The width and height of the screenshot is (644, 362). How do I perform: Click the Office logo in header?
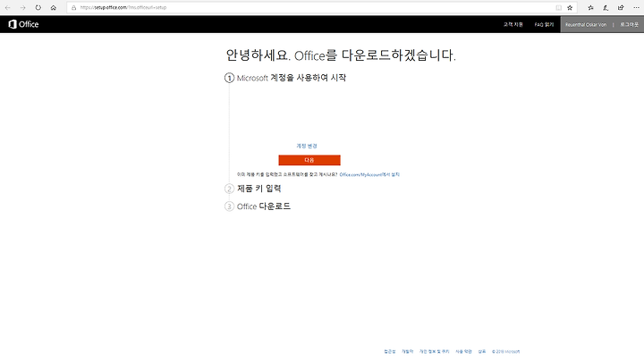[23, 24]
